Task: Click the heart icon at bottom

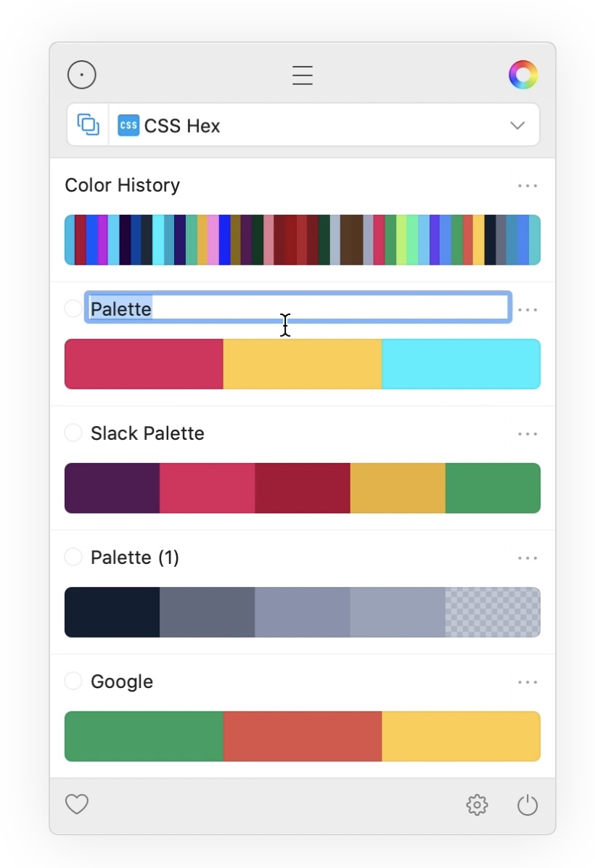Action: click(x=77, y=804)
